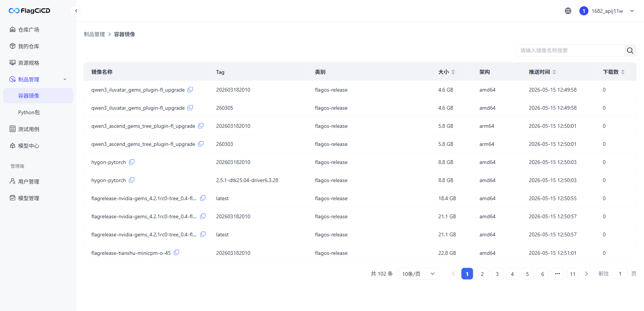Open the 10条/页 page size dropdown

[418, 274]
